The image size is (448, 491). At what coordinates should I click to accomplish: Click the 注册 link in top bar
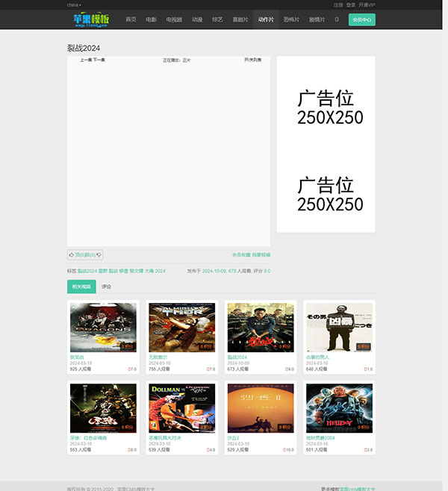[x=338, y=4]
